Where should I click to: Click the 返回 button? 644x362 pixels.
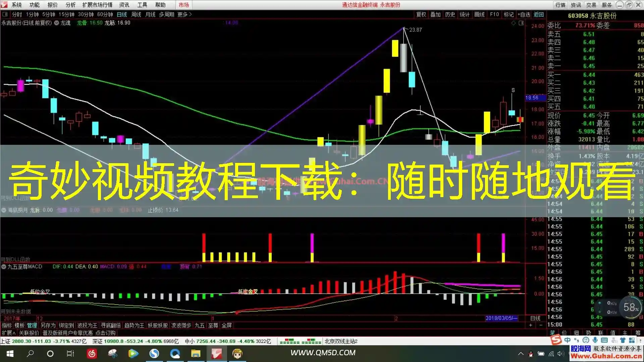(539, 14)
